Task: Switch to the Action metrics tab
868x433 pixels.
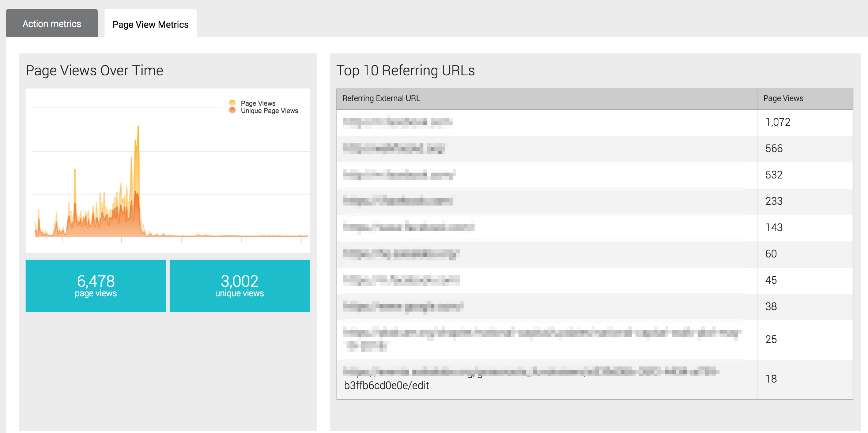Action: [52, 24]
